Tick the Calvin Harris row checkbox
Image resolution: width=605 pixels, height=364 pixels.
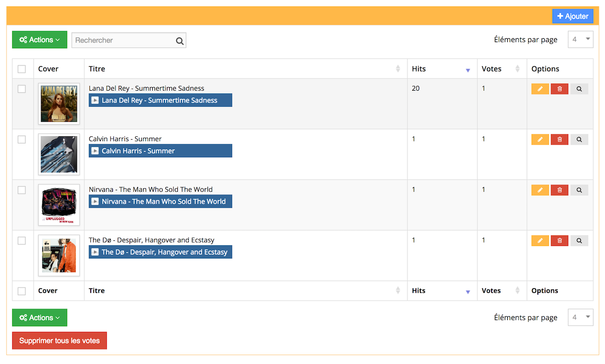[22, 139]
